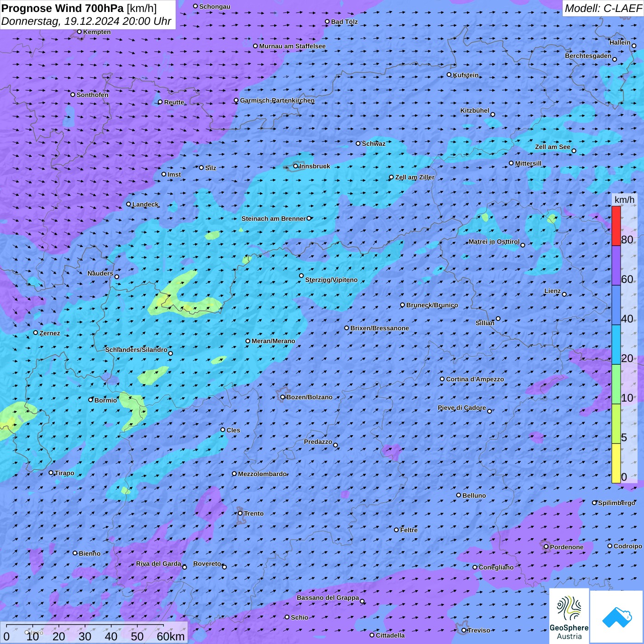Image resolution: width=644 pixels, height=644 pixels.
Task: Click the Kitzbühel city label
Action: click(x=475, y=110)
